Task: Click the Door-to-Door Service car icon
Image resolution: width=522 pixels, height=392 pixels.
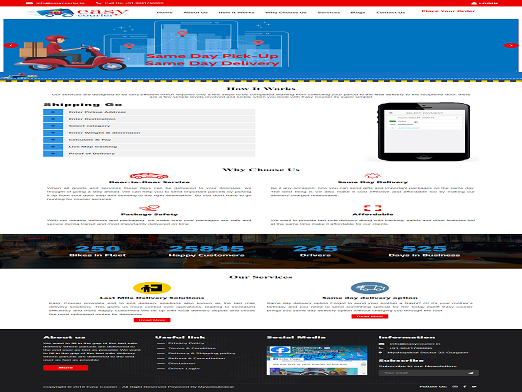Action: [149, 176]
